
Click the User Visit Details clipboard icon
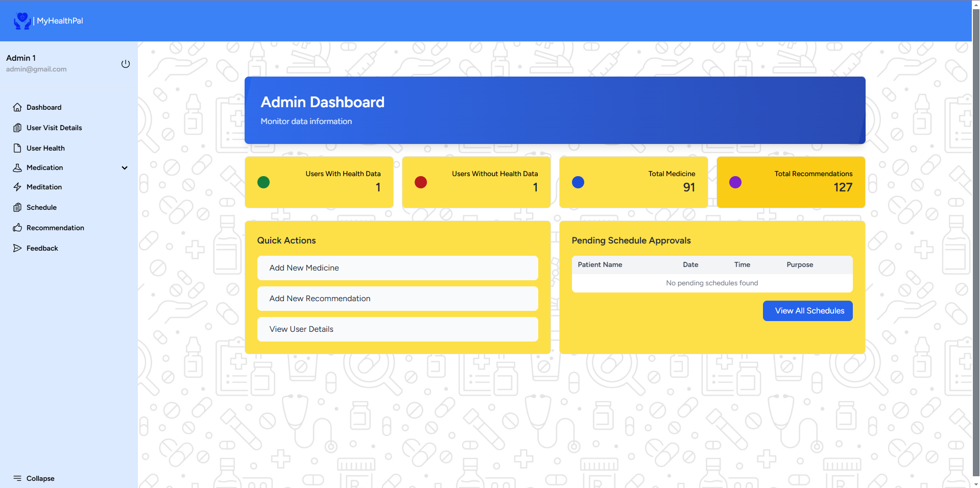(x=17, y=128)
